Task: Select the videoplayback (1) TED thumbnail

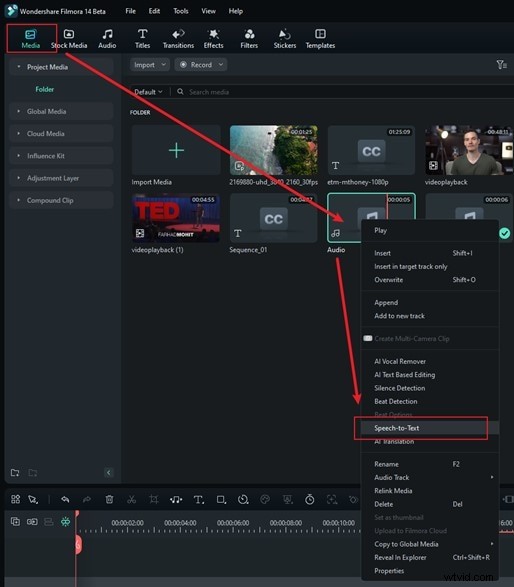Action: [176, 218]
